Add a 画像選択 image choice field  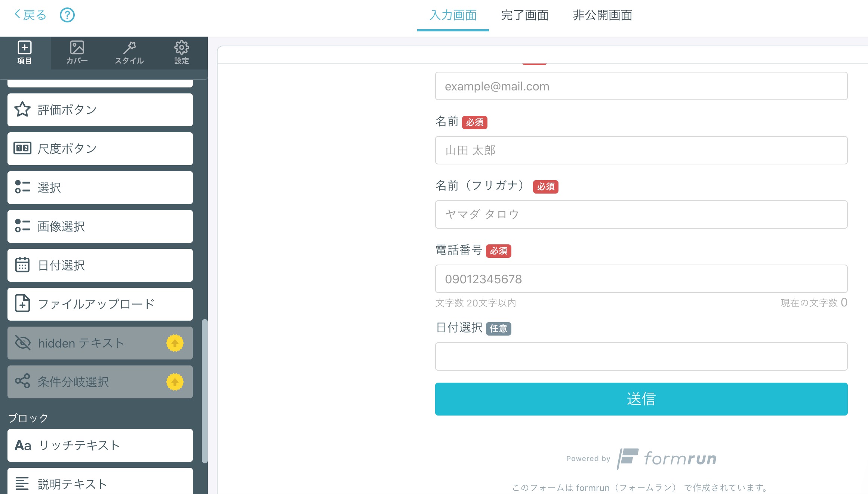coord(99,226)
